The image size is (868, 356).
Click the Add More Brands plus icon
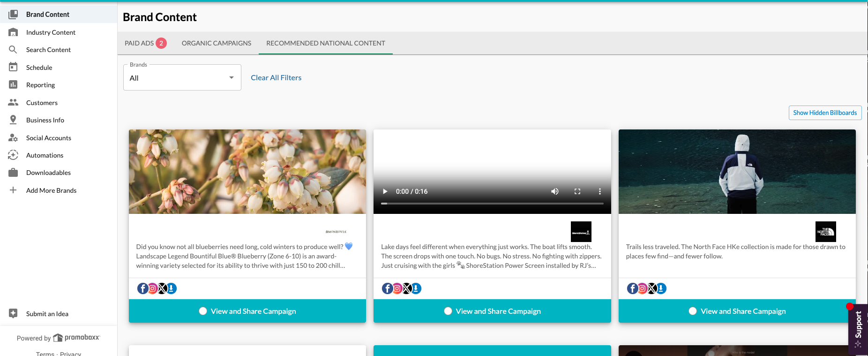coord(13,190)
